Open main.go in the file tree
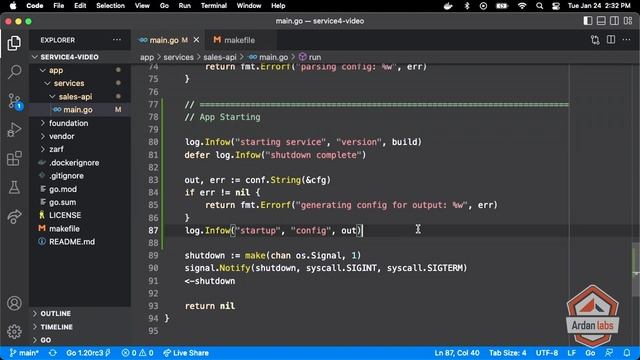This screenshot has width=640, height=360. pos(80,110)
